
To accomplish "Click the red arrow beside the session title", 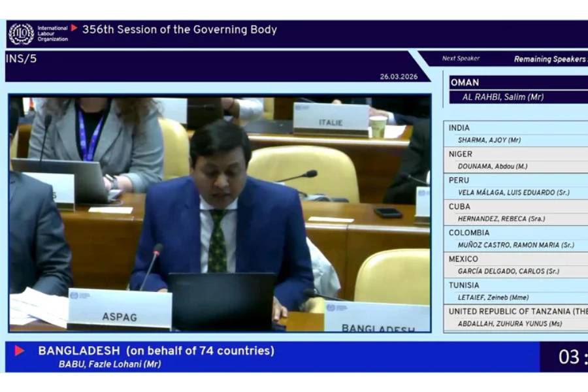I will (74, 28).
